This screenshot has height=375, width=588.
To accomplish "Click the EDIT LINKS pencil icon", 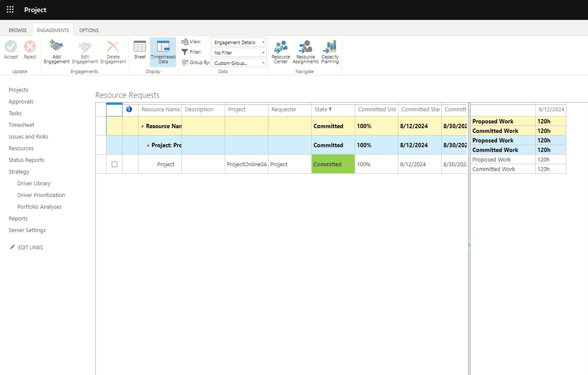I will [x=12, y=247].
